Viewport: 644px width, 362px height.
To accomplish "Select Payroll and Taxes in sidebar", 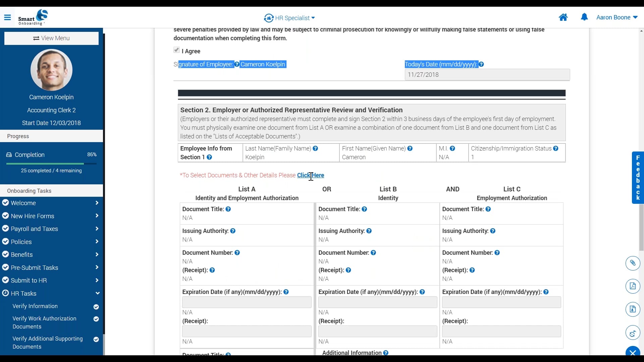I will tap(35, 229).
